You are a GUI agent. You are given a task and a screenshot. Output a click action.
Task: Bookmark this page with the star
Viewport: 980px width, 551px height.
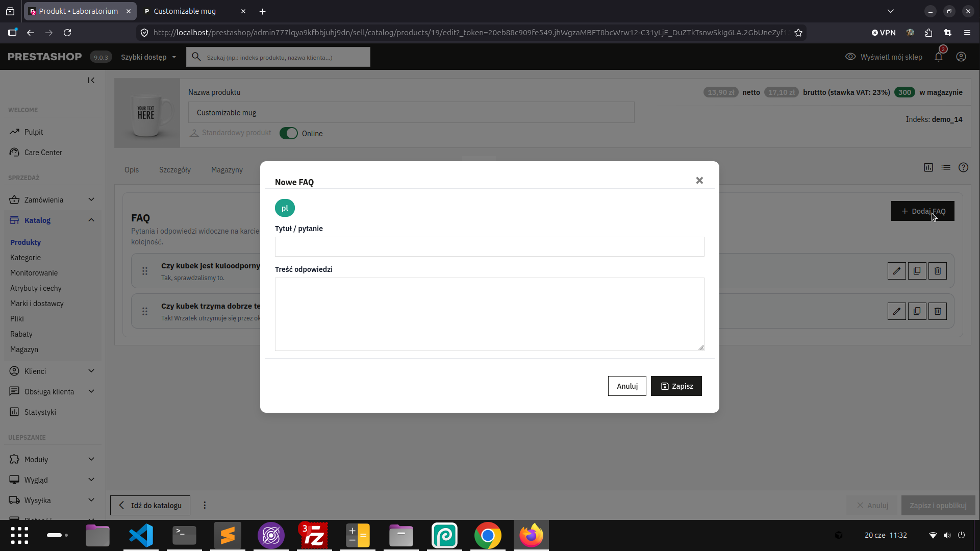coord(798,33)
